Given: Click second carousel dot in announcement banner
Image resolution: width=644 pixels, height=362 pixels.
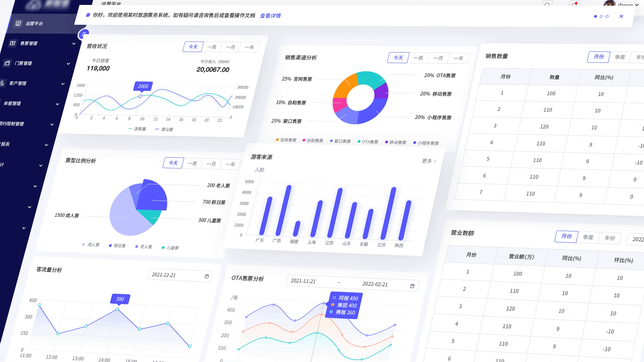Looking at the screenshot, I should coord(601,16).
